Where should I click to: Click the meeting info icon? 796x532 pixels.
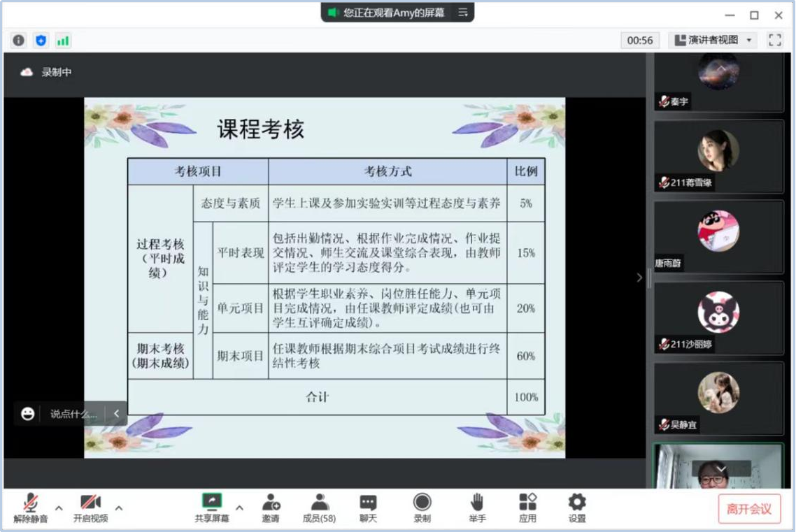pyautogui.click(x=19, y=41)
